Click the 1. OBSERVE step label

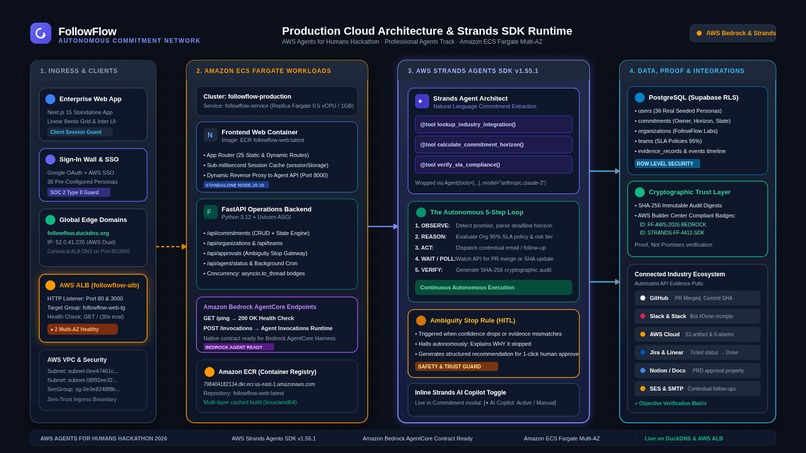(432, 226)
